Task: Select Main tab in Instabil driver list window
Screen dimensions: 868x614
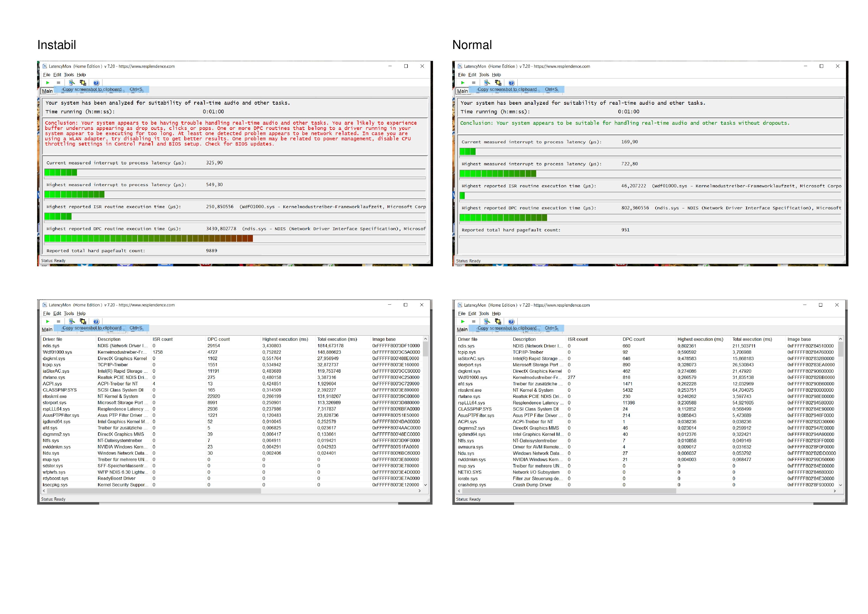Action: pos(47,329)
